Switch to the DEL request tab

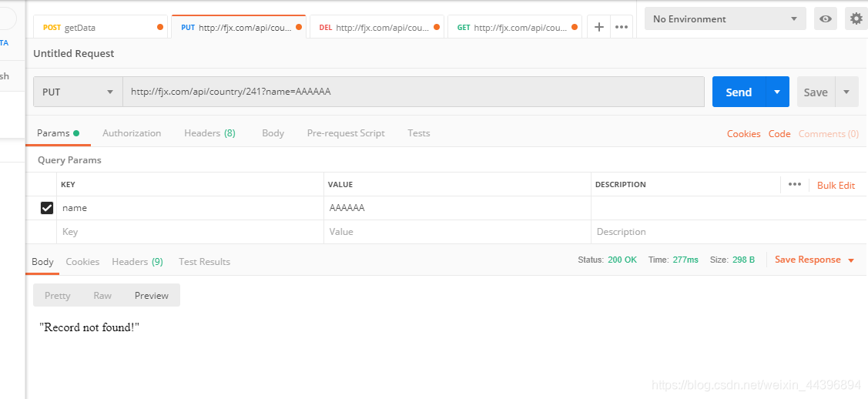coord(377,27)
